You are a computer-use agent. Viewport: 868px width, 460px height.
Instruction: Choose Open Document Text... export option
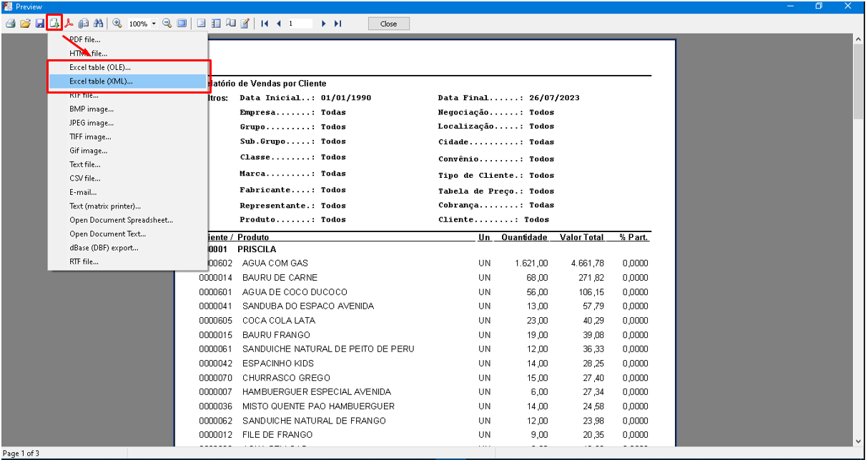(x=108, y=234)
